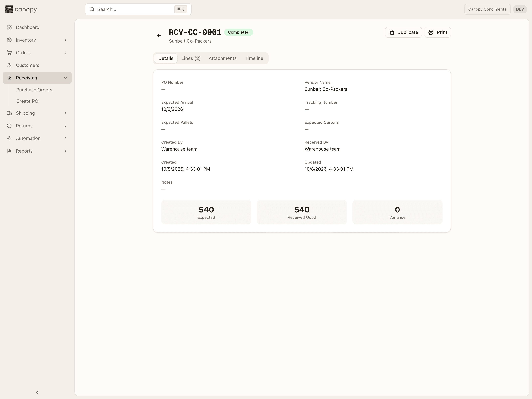This screenshot has height=399, width=532.
Task: Click the Completed status badge
Action: point(238,32)
